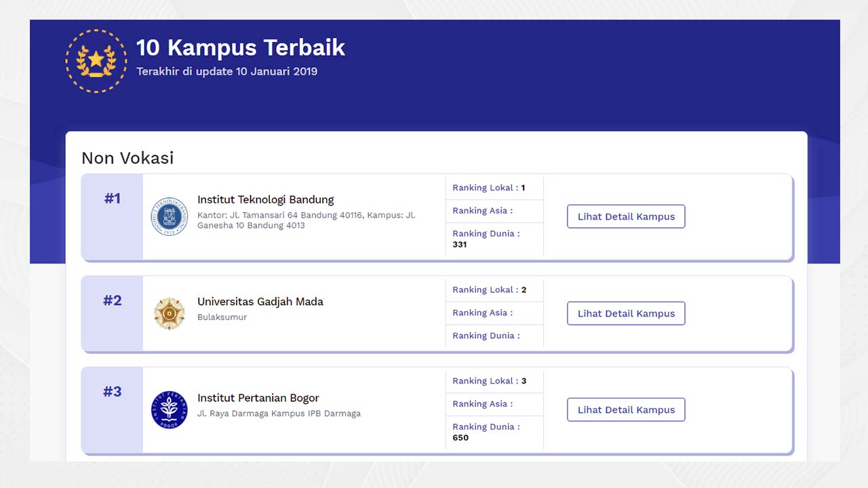
Task: Click the 'Bulaksumur' address text
Action: pos(222,317)
